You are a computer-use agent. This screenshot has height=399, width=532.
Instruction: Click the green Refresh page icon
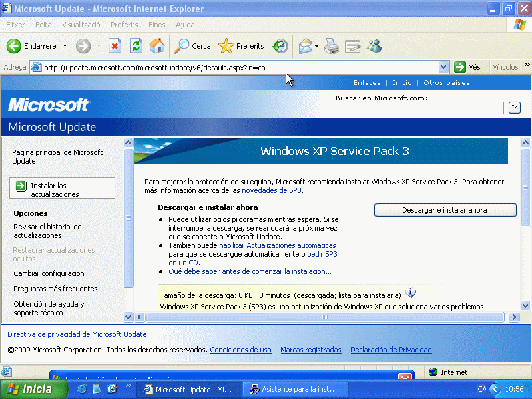(x=136, y=46)
